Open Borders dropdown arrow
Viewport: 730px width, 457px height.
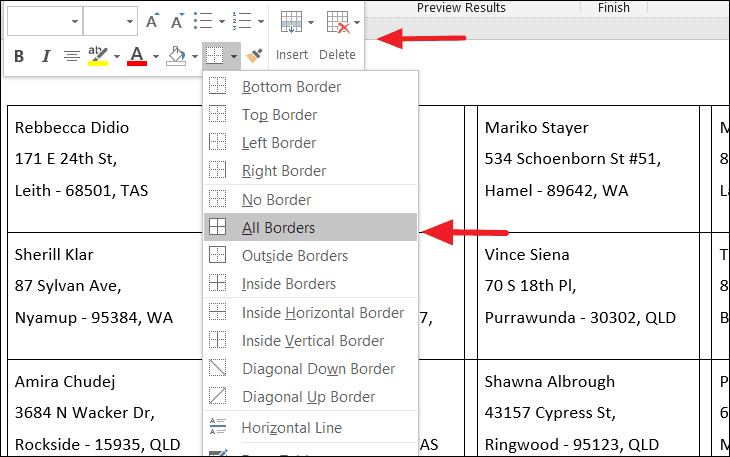234,57
